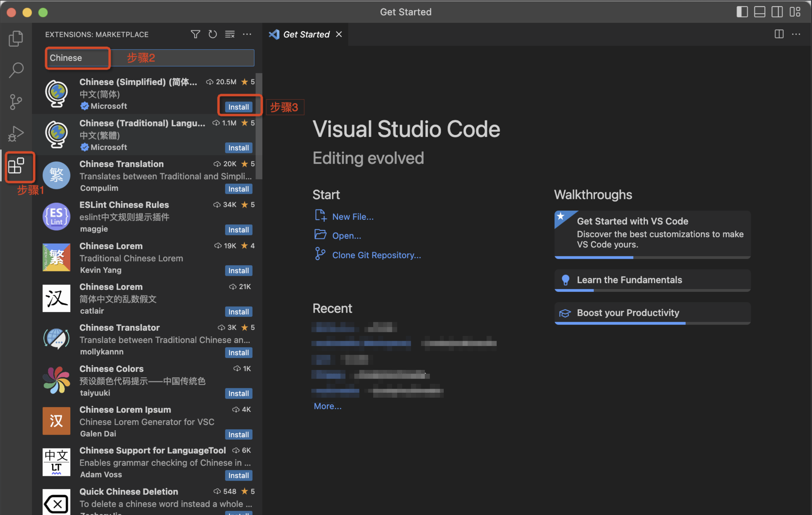Click the More... recent link

(x=328, y=406)
